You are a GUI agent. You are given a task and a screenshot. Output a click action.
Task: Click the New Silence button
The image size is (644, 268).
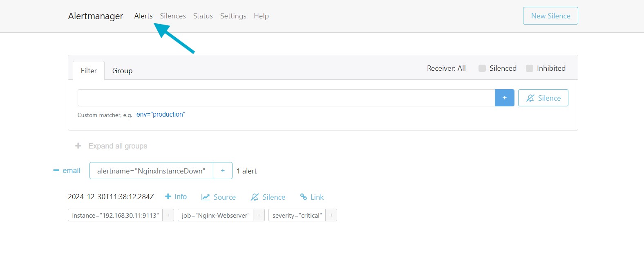550,16
